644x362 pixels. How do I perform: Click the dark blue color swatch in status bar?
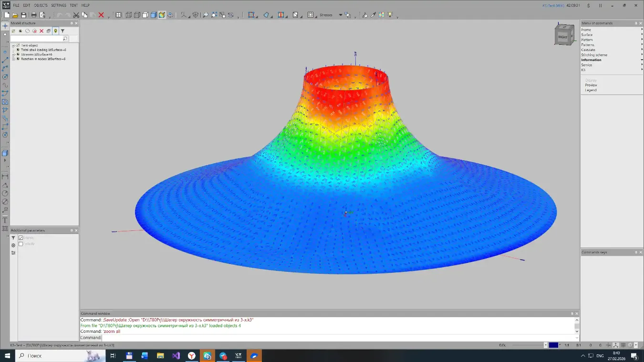553,345
